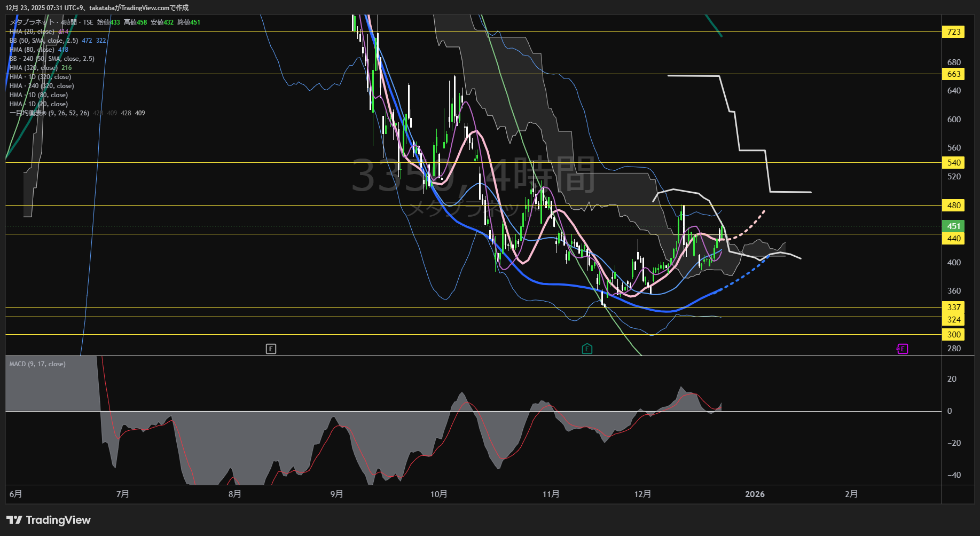
Task: Click the BB (50, SMA, close, 2.5) legend
Action: [x=44, y=41]
